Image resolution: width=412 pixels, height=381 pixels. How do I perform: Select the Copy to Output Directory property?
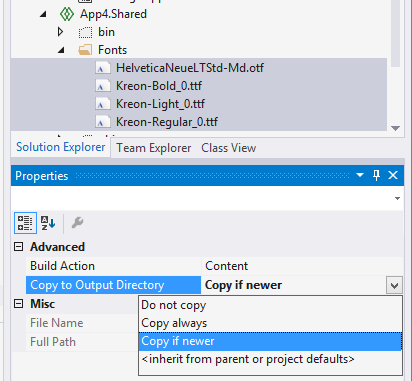click(x=114, y=285)
